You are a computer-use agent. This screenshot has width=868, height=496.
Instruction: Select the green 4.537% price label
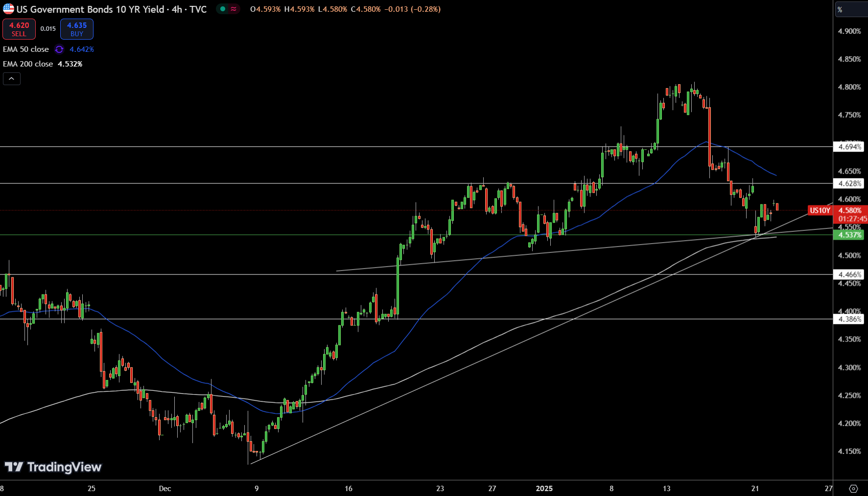(849, 235)
